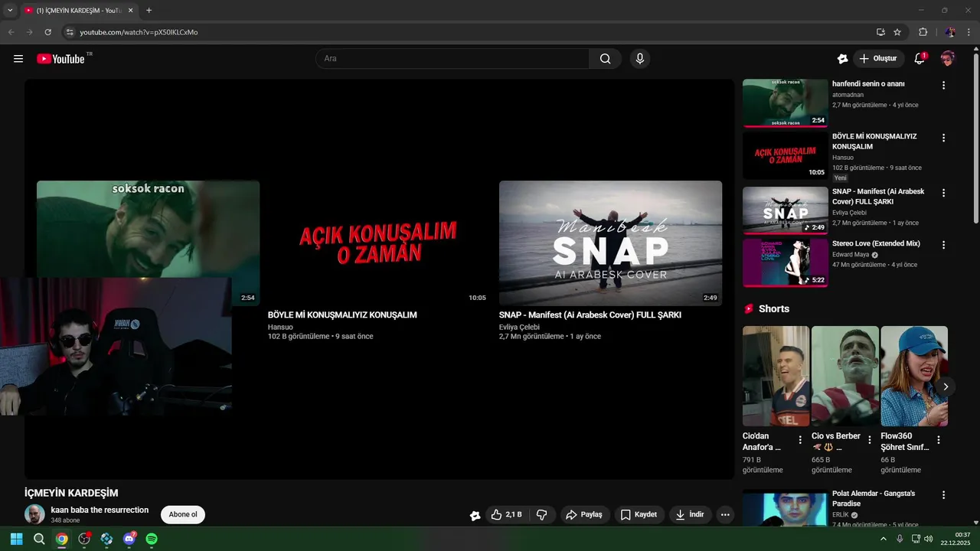Show next Shorts with arrow

click(x=946, y=386)
